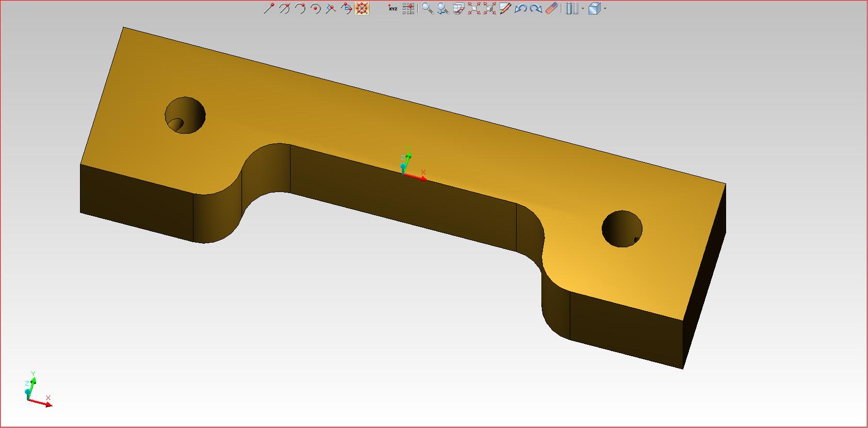This screenshot has width=868, height=428.
Task: Click the undo blue arrow icon
Action: [520, 8]
